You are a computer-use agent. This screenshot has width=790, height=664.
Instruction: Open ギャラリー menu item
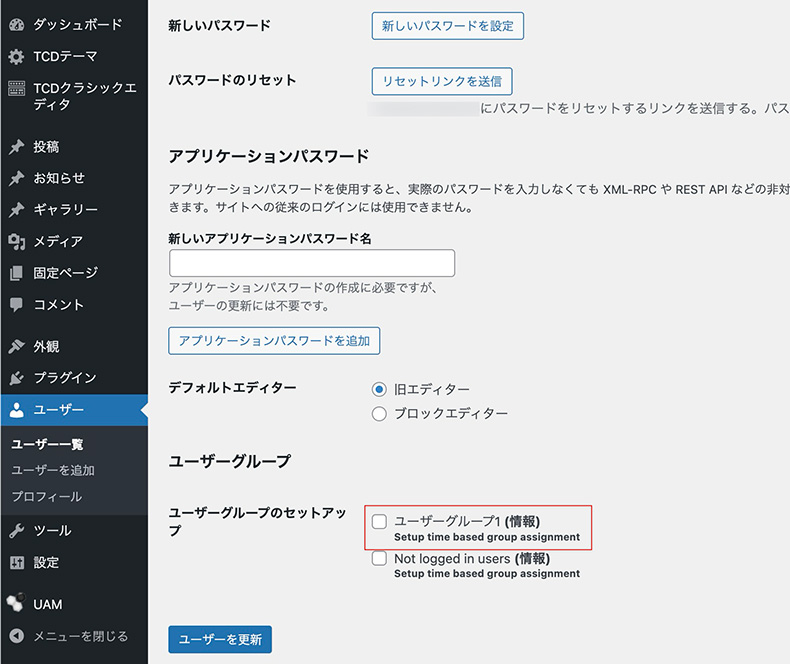74,210
